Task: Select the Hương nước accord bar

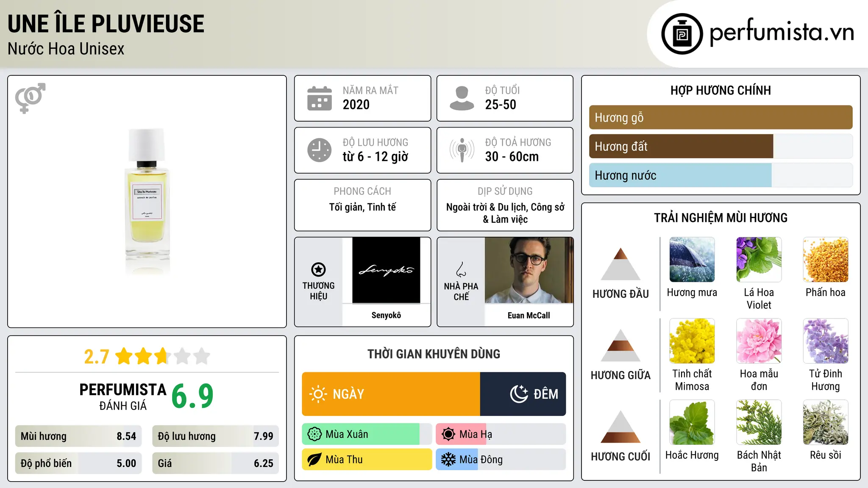Action: [721, 175]
